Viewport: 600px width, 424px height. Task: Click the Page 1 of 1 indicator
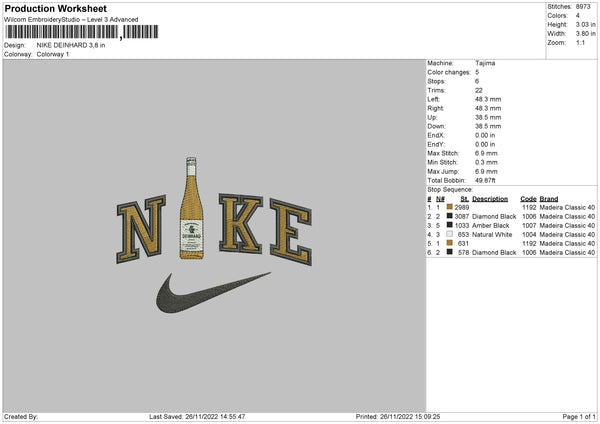click(579, 417)
